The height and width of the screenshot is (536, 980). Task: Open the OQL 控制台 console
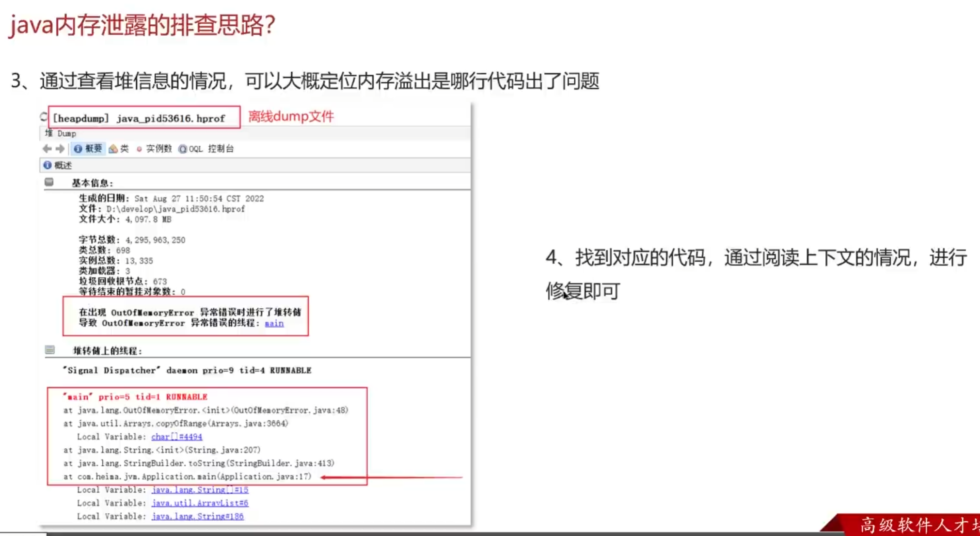tap(206, 149)
